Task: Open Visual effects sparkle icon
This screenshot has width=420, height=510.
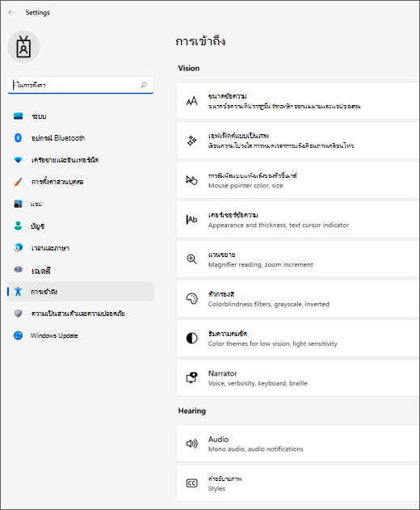Action: [191, 141]
